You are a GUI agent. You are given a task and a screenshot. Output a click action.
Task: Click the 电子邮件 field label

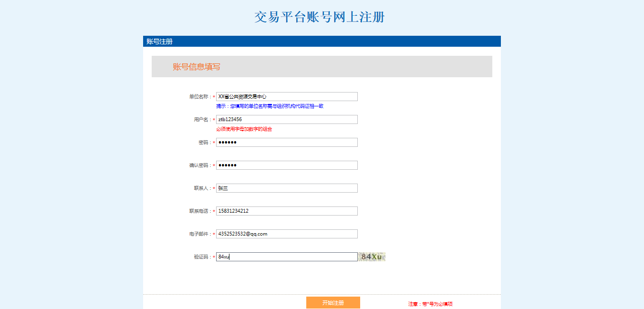[x=200, y=234]
